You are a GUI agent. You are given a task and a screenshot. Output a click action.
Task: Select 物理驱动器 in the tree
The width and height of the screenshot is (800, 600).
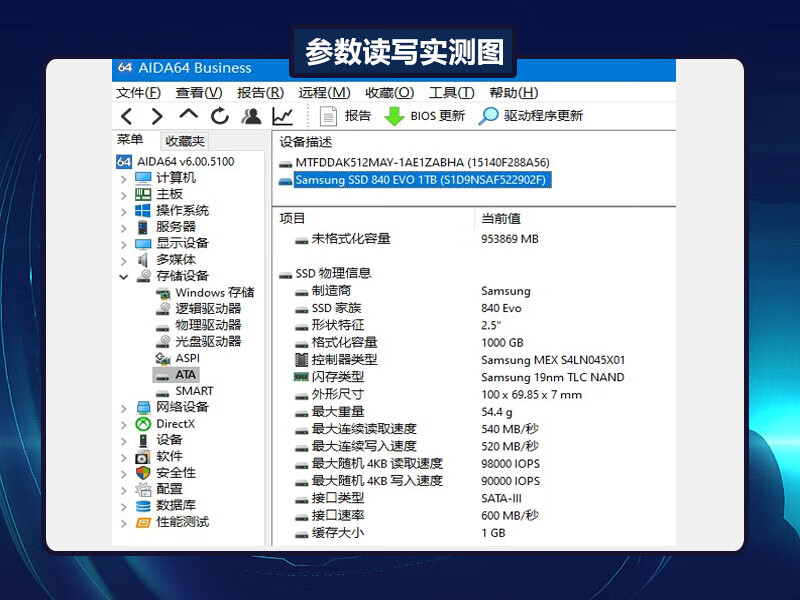click(208, 326)
